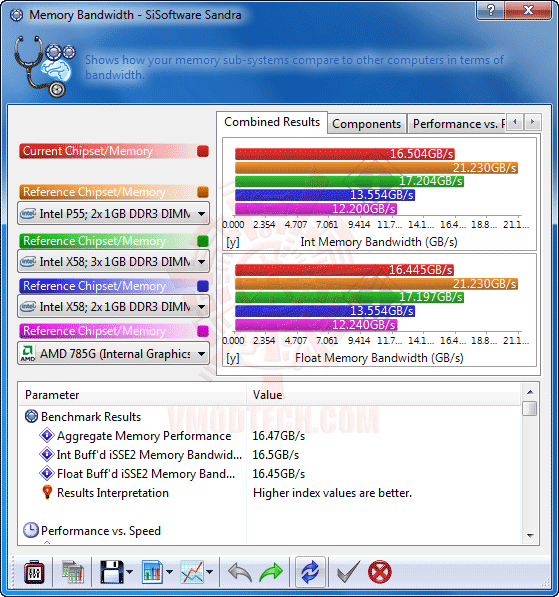
Task: Click the Parameter column header
Action: click(133, 395)
